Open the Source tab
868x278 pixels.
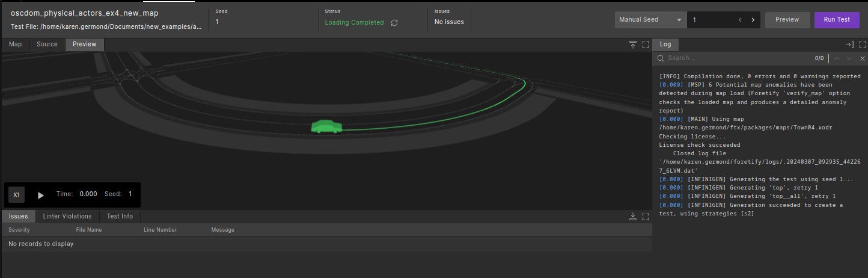(x=47, y=45)
